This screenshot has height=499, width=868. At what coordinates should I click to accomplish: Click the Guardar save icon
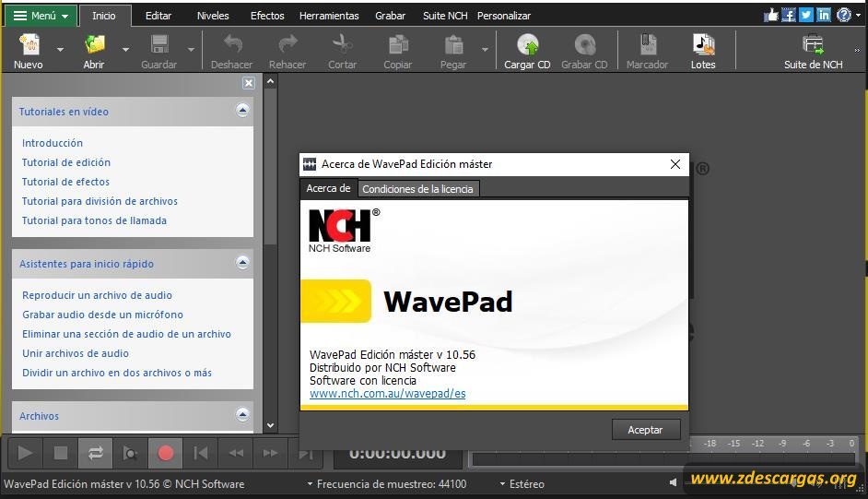pyautogui.click(x=159, y=44)
